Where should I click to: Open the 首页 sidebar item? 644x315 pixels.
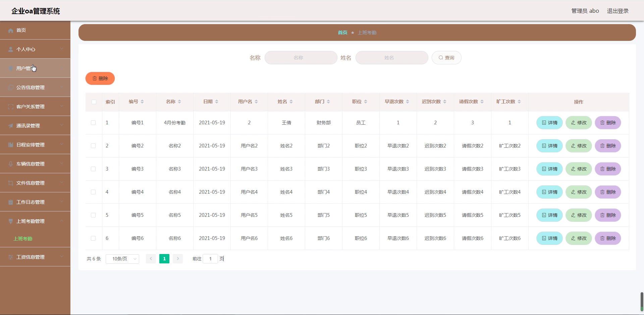pos(35,30)
